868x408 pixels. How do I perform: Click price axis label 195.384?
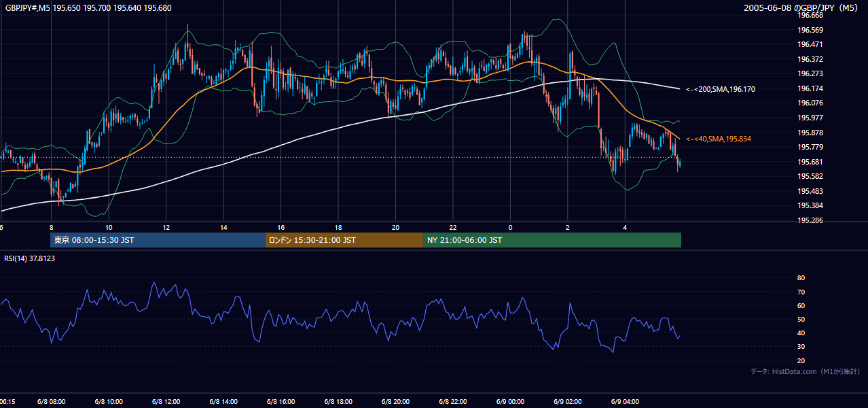click(x=810, y=205)
